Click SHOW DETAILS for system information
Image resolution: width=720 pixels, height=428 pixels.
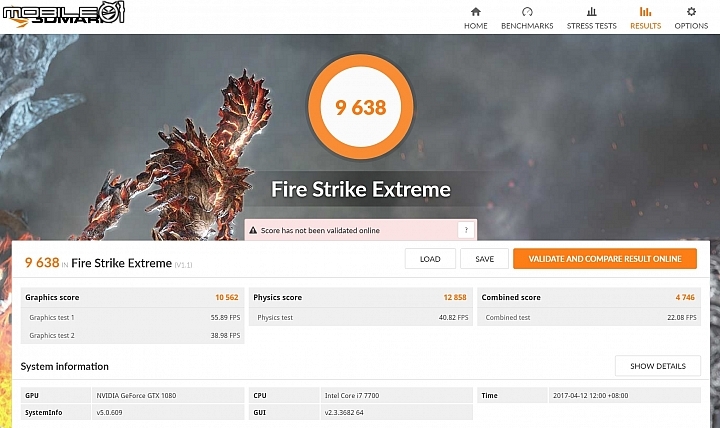(658, 366)
